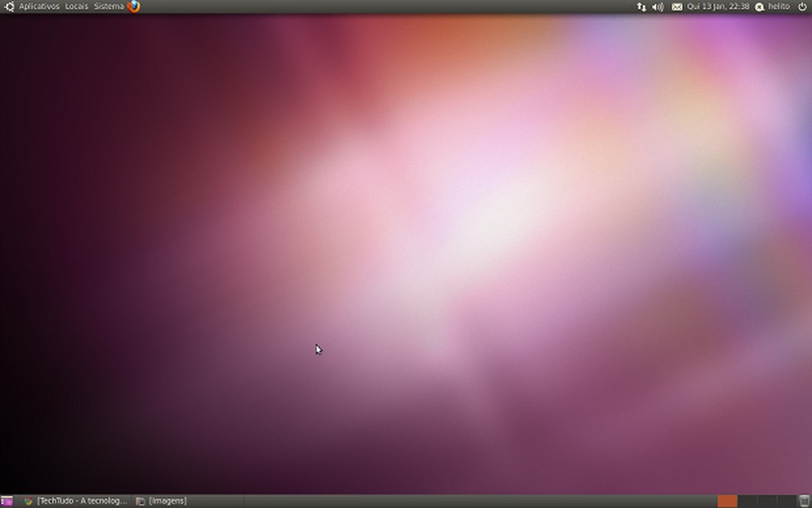Launch Firefox from the top panel
The width and height of the screenshot is (812, 508).
click(x=134, y=7)
